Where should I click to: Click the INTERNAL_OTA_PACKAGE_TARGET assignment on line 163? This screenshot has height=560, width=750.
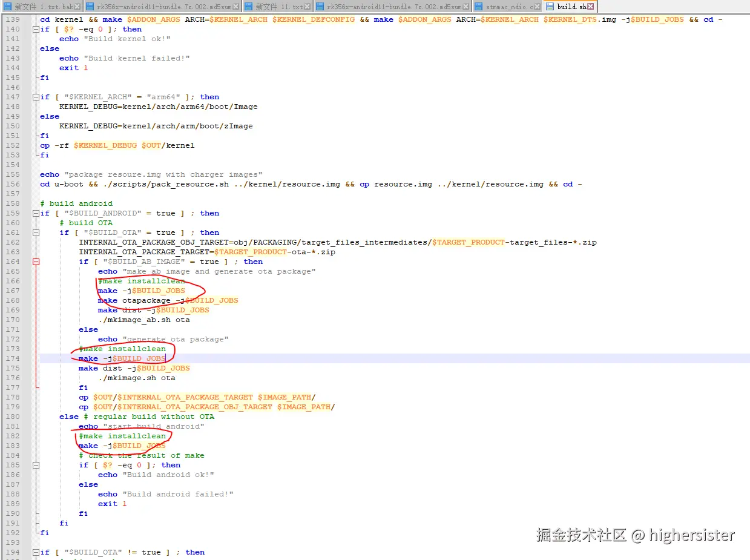[x=206, y=252]
